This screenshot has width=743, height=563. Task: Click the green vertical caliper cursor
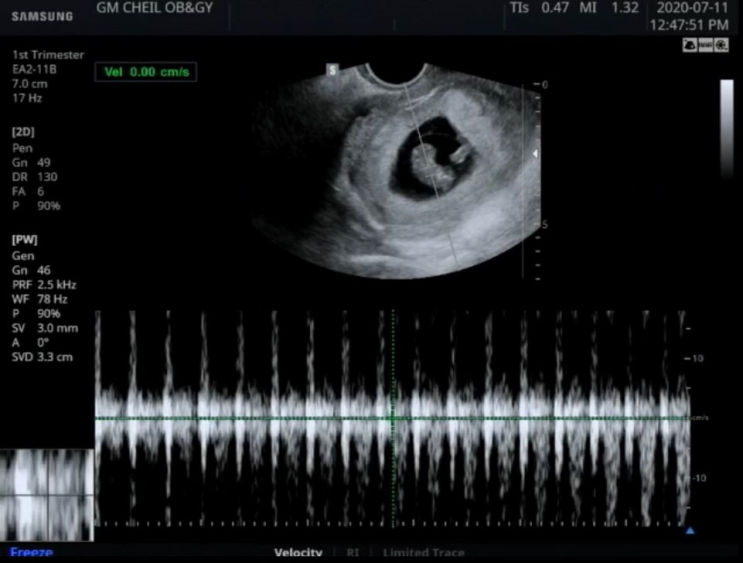pyautogui.click(x=393, y=418)
